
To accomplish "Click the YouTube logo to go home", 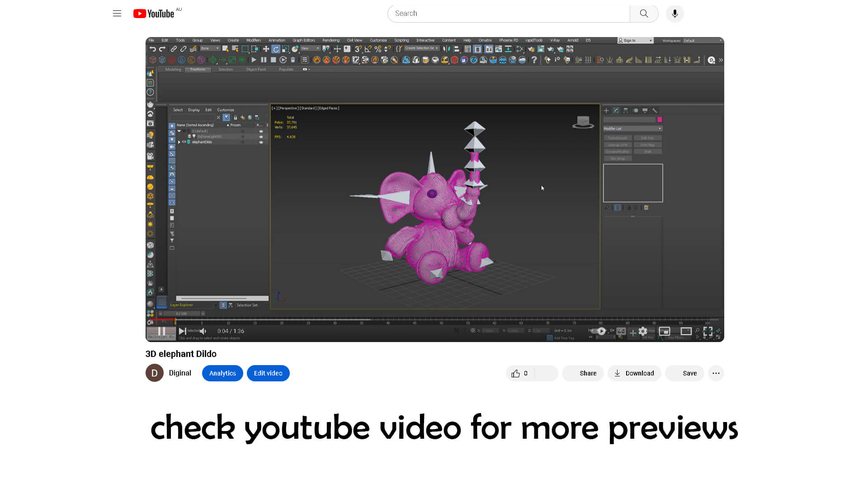I will (x=154, y=14).
